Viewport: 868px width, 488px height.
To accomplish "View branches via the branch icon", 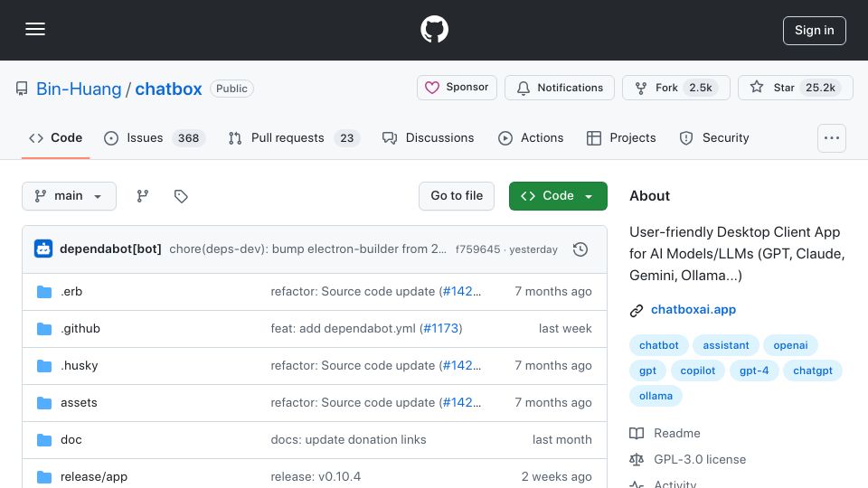I will [x=143, y=196].
